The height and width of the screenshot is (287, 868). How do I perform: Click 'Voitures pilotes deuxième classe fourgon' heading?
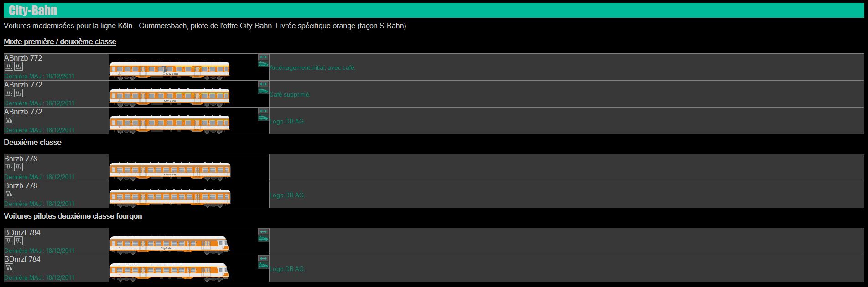click(73, 216)
